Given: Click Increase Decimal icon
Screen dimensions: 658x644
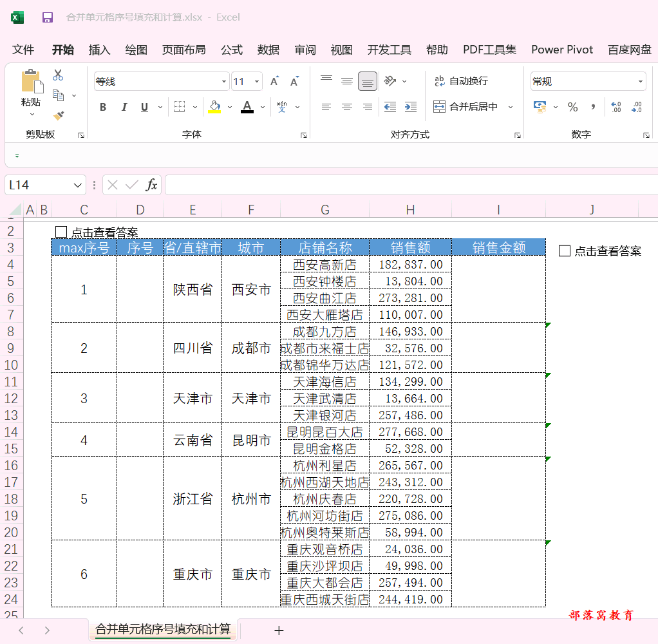Looking at the screenshot, I should tap(616, 107).
